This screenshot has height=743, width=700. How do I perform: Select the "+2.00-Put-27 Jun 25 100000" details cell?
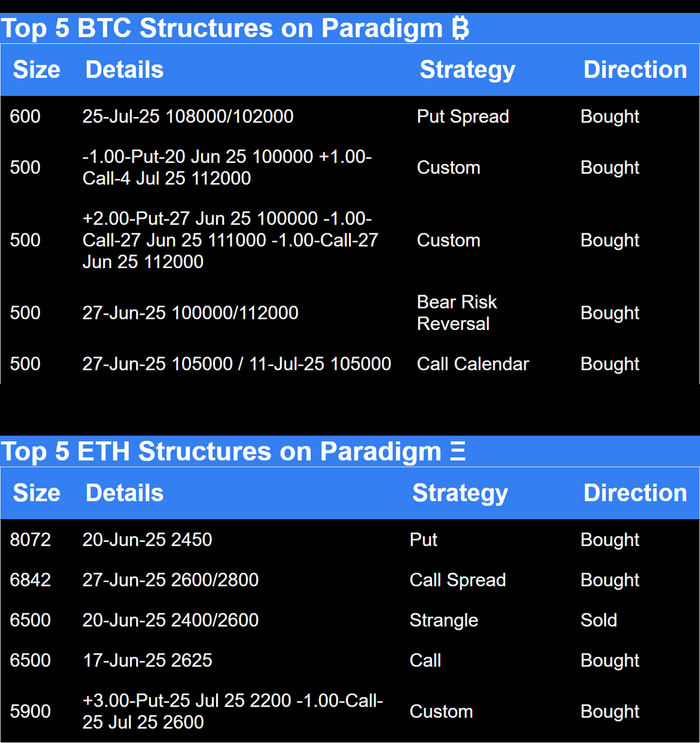tap(230, 240)
